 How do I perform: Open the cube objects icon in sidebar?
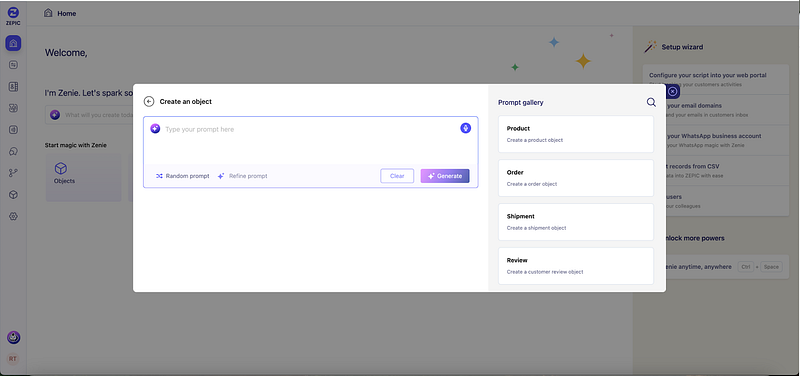pos(13,194)
